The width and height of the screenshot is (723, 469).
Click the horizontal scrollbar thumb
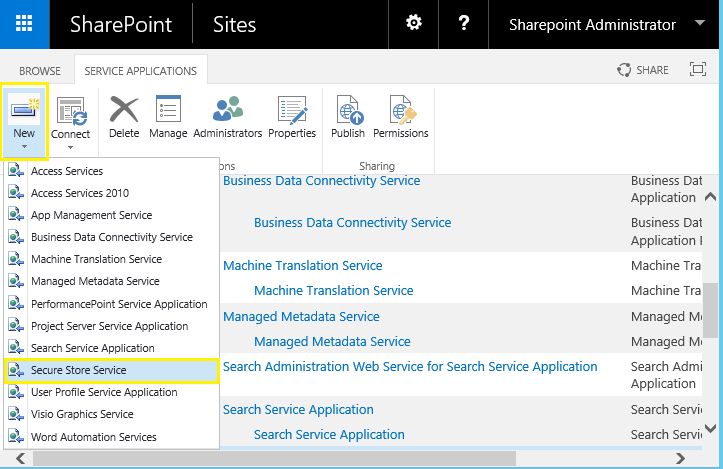274,458
